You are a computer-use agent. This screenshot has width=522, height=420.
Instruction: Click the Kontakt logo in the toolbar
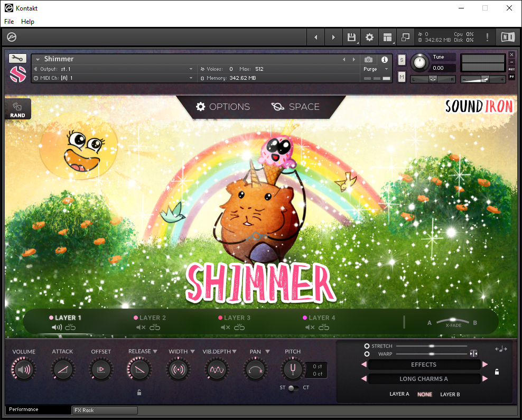pyautogui.click(x=12, y=37)
